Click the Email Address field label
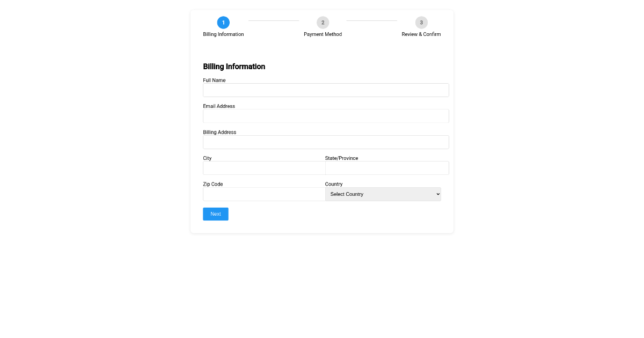This screenshot has height=338, width=644. (x=219, y=106)
